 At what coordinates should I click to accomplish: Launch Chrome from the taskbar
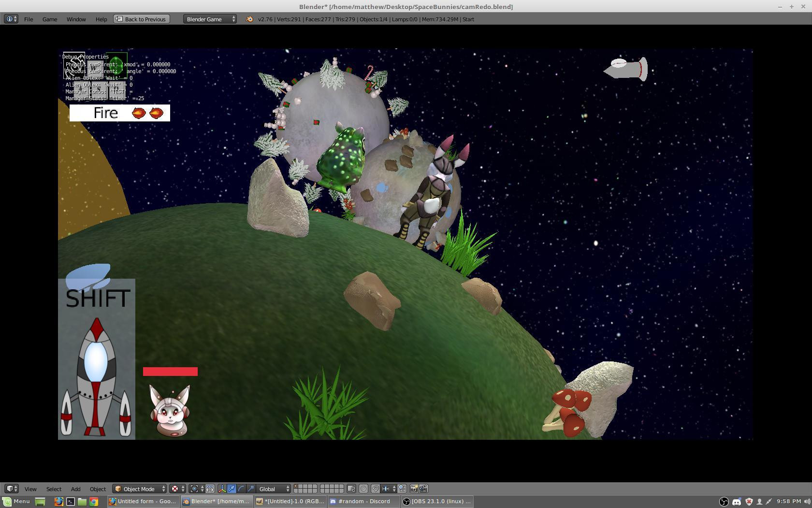94,502
